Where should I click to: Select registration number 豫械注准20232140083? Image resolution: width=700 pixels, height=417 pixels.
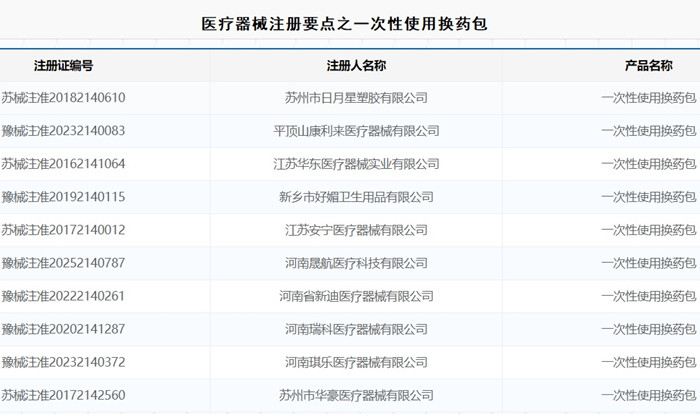[x=63, y=131]
